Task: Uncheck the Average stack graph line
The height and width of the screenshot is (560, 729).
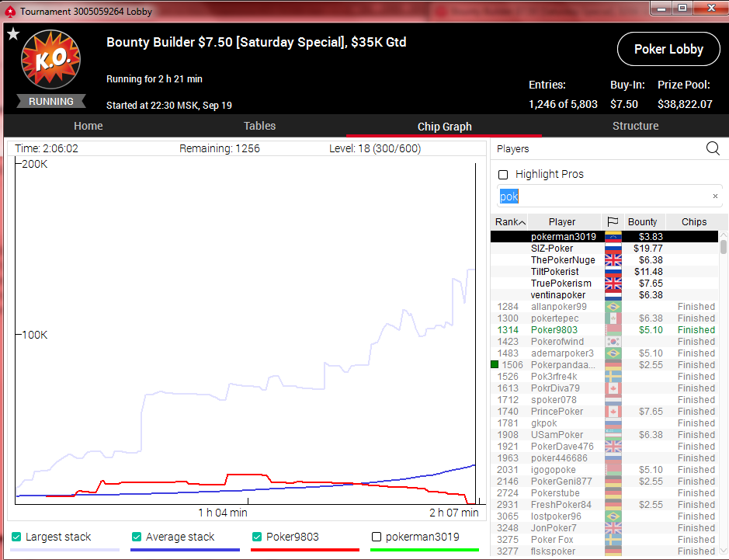Action: [x=136, y=537]
